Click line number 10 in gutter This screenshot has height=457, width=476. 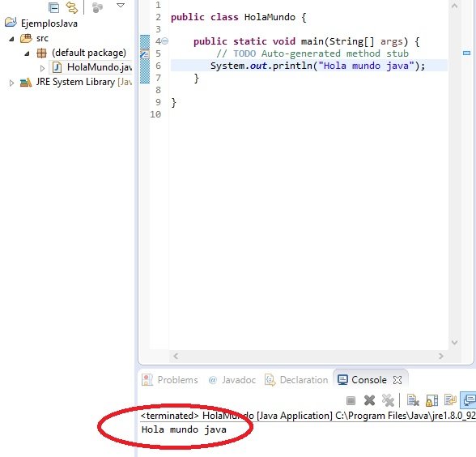coord(155,114)
